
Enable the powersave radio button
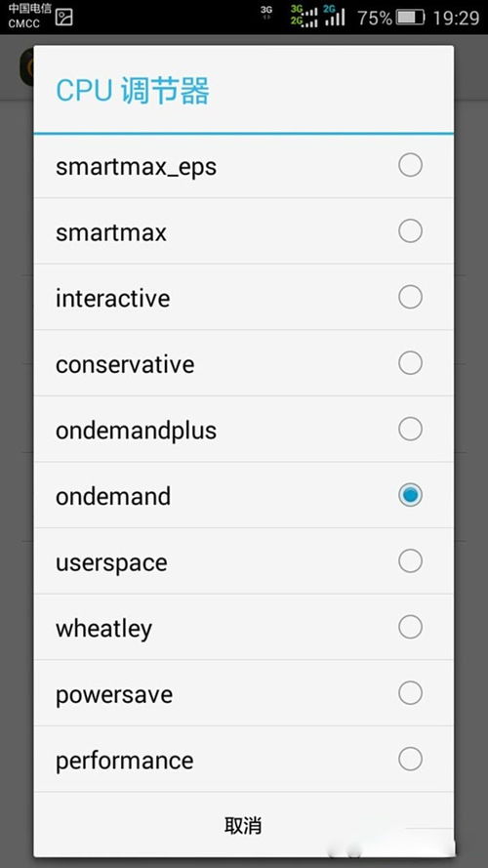pos(410,693)
